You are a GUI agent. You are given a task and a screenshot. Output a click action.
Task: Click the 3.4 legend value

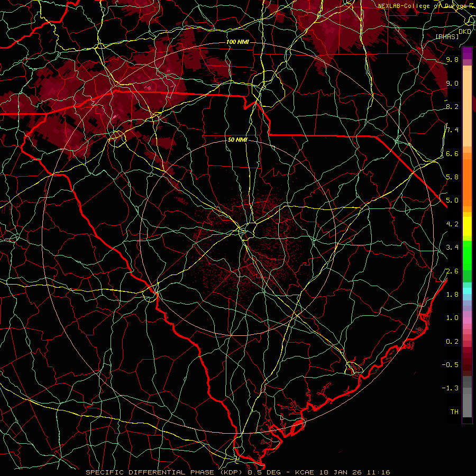coord(452,248)
